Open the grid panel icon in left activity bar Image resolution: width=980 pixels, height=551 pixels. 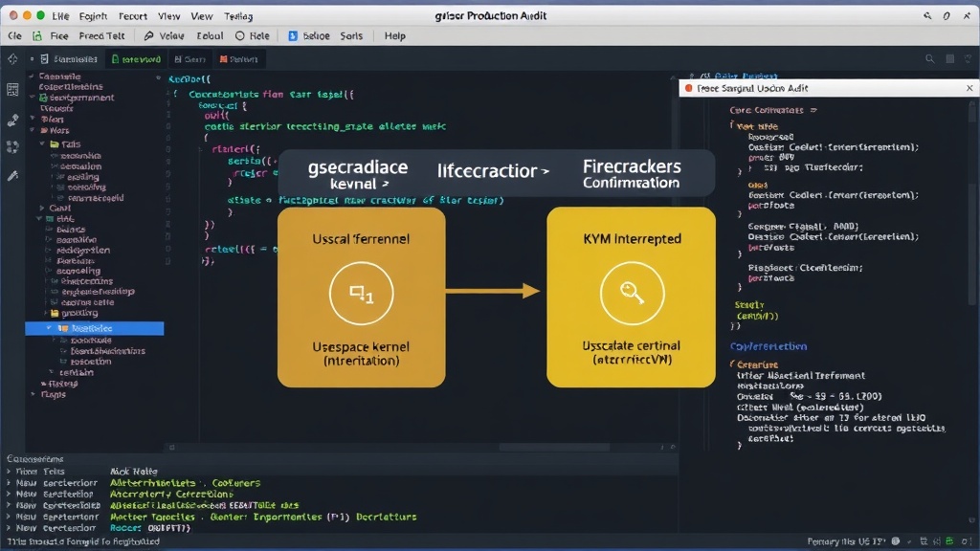coord(12,89)
